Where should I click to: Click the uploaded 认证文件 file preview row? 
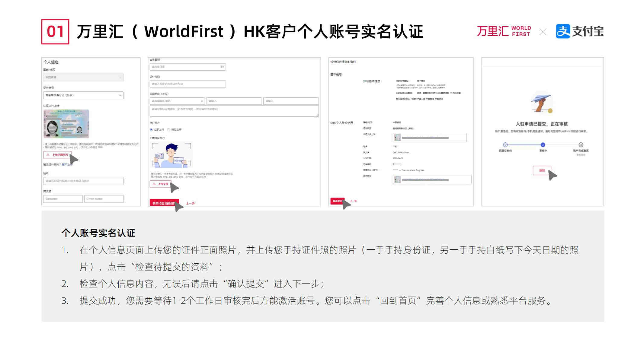pos(429,138)
